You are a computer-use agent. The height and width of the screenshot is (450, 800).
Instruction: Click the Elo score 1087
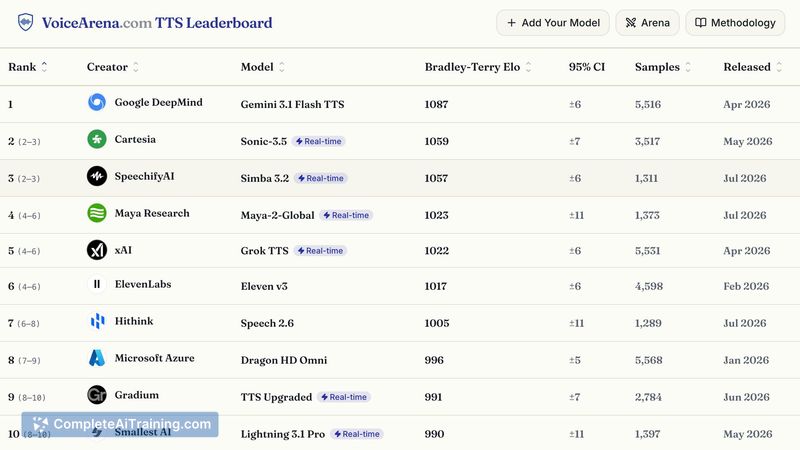(x=436, y=104)
